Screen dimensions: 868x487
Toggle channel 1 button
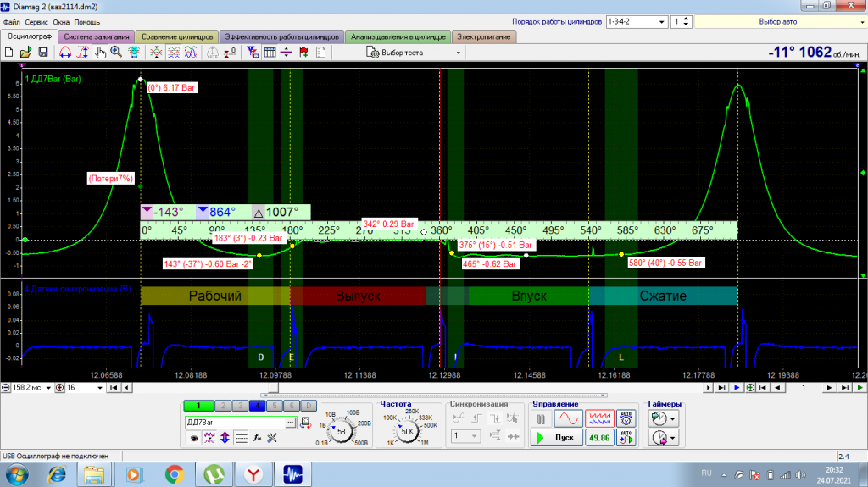click(198, 406)
